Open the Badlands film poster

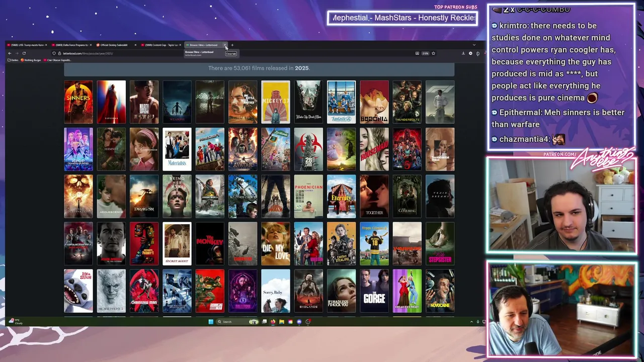pyautogui.click(x=308, y=291)
